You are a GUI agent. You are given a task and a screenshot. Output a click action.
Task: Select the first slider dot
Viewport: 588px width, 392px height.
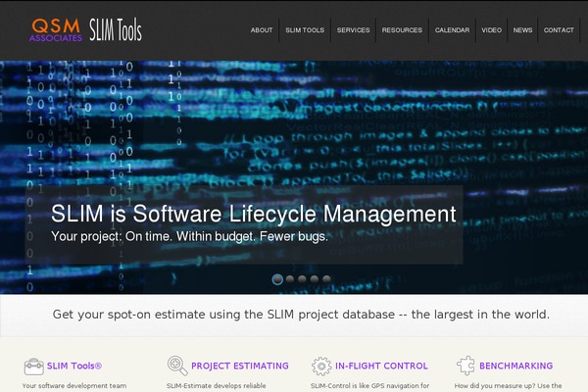point(277,279)
